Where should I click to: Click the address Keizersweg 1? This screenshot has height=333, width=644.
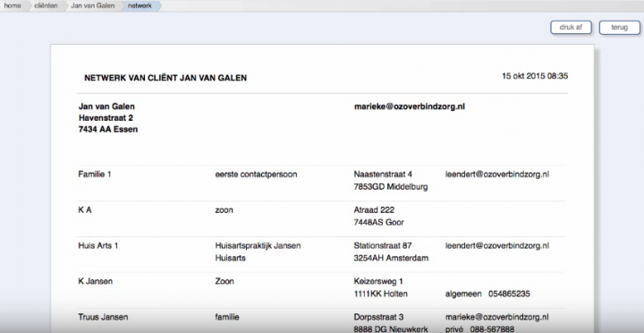[x=378, y=282]
